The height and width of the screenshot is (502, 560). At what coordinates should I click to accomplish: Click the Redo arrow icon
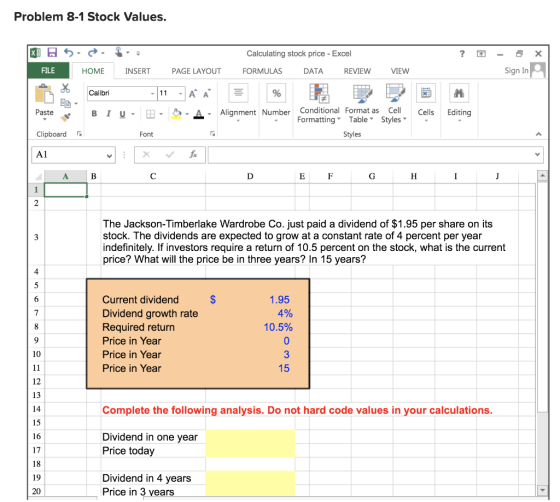[x=92, y=53]
